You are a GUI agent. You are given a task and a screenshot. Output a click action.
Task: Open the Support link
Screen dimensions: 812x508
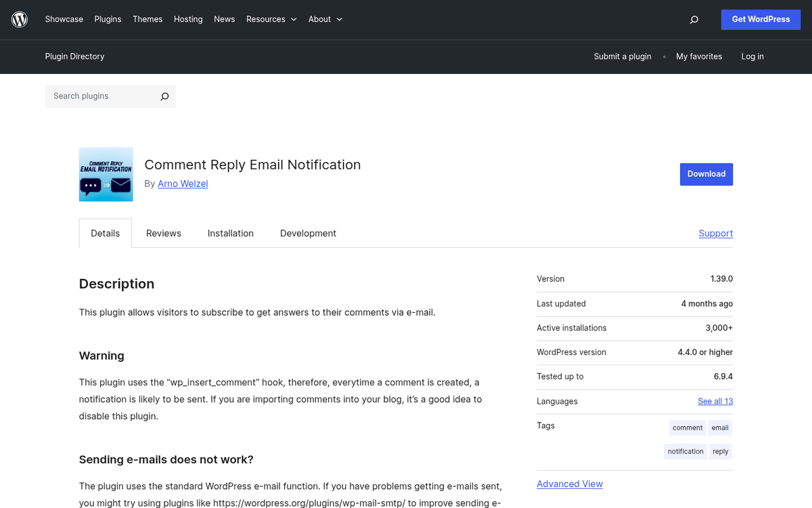tap(715, 233)
